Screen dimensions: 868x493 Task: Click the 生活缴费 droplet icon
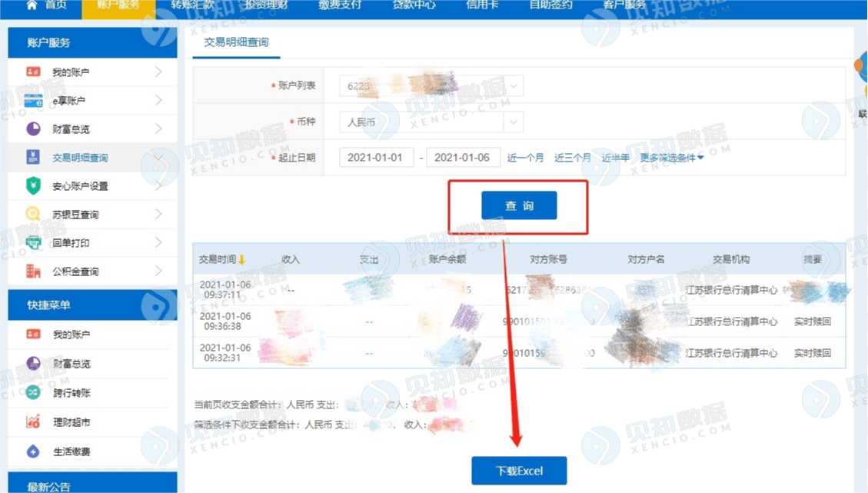point(33,451)
